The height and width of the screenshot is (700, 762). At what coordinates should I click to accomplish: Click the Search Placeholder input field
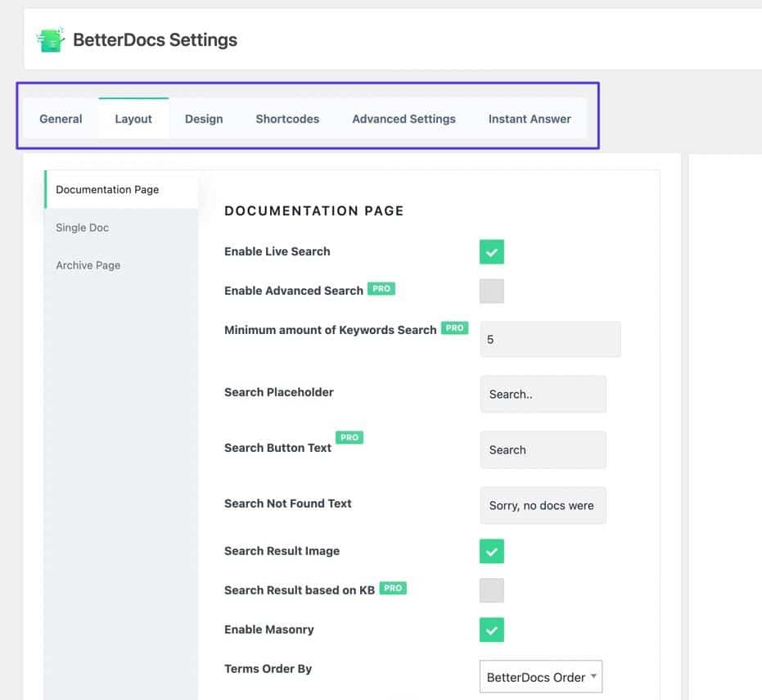pyautogui.click(x=543, y=394)
